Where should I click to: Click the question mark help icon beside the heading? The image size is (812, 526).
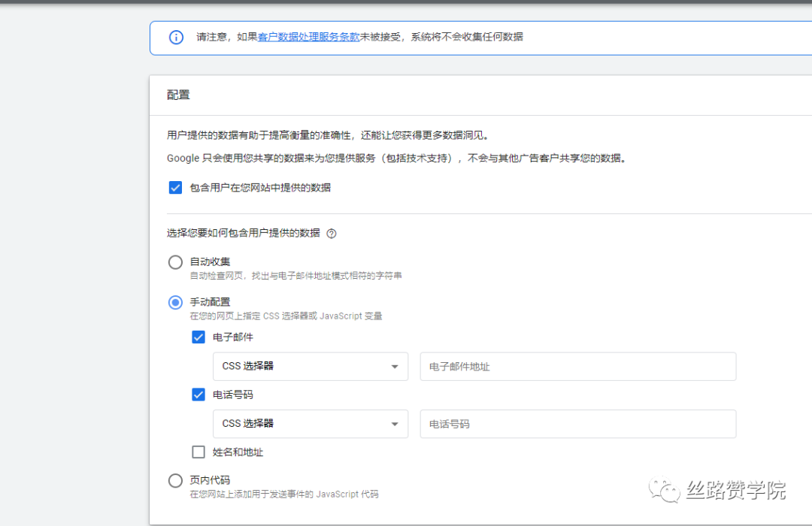pos(331,233)
